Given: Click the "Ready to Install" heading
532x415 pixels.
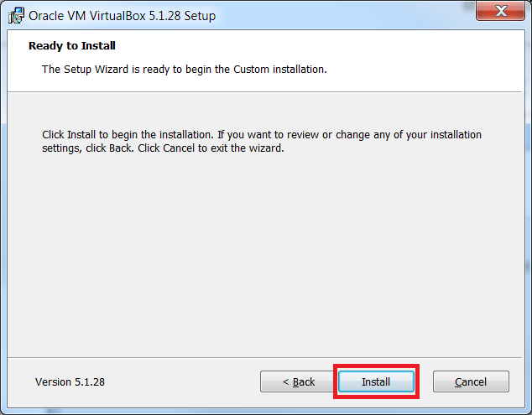Looking at the screenshot, I should click(72, 46).
